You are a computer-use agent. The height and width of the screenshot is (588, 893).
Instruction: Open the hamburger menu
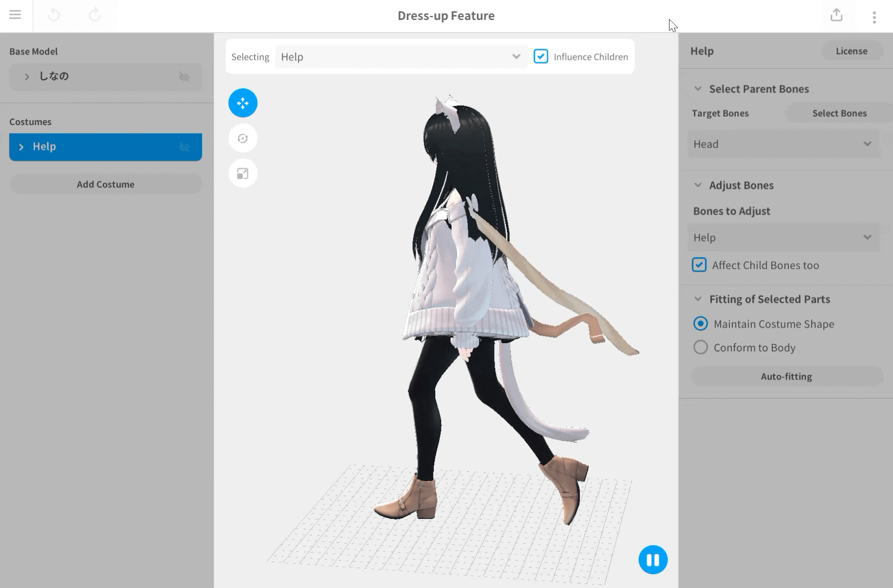coord(15,15)
